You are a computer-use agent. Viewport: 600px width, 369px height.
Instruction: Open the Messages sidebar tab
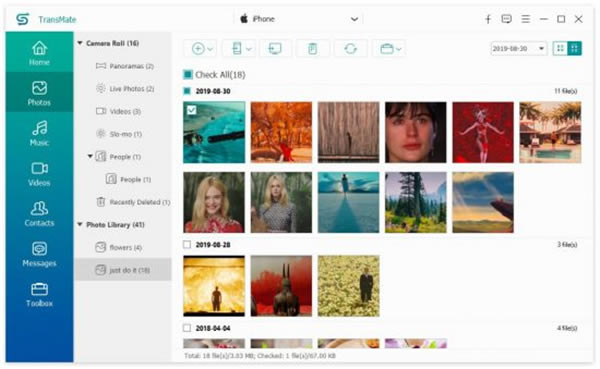coord(39,254)
